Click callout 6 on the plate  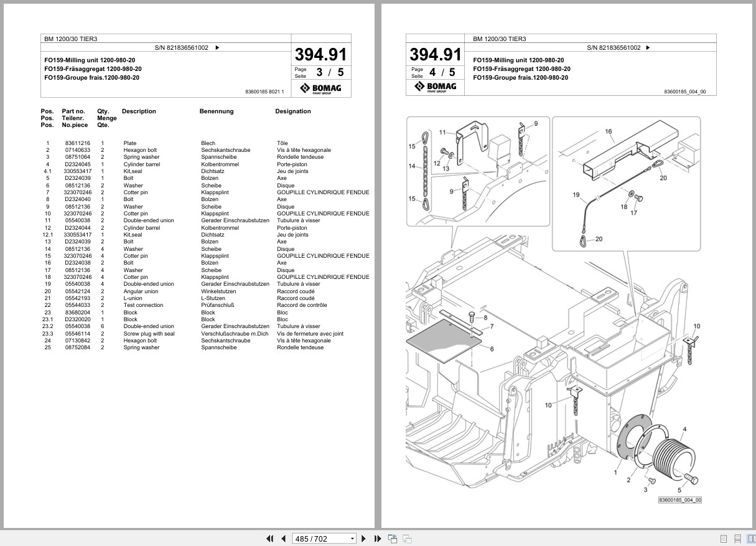click(x=492, y=349)
